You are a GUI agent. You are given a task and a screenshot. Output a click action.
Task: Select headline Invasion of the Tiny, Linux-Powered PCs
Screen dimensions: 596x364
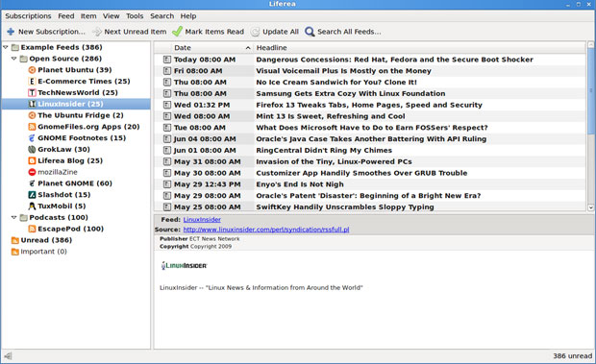click(x=334, y=162)
